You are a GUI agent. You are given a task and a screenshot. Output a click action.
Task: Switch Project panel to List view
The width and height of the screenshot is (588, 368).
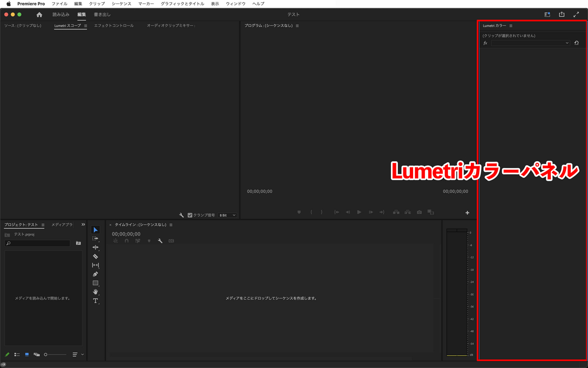[x=17, y=354]
